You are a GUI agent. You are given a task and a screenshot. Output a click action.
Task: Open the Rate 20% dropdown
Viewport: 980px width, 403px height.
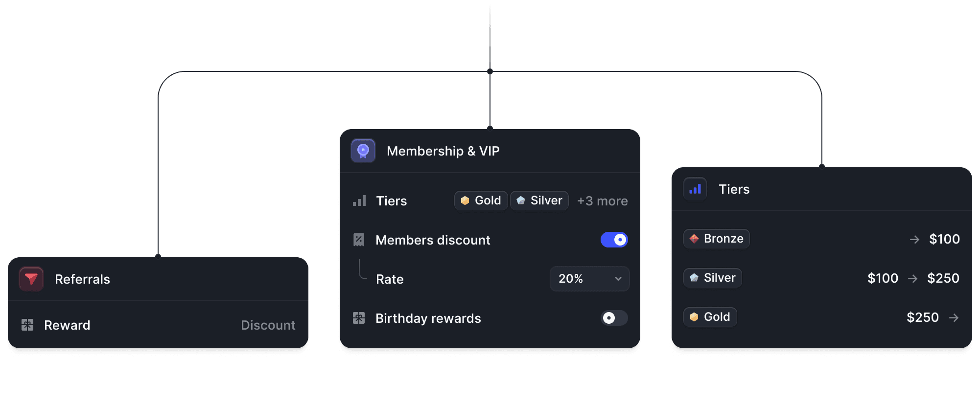(x=589, y=279)
